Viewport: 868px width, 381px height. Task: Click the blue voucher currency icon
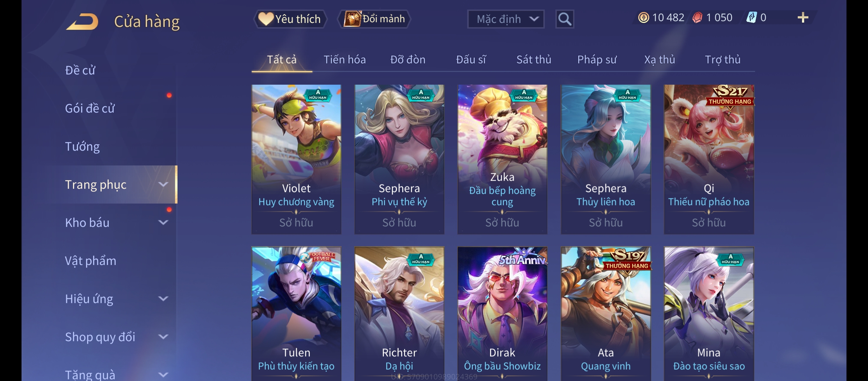click(x=752, y=18)
